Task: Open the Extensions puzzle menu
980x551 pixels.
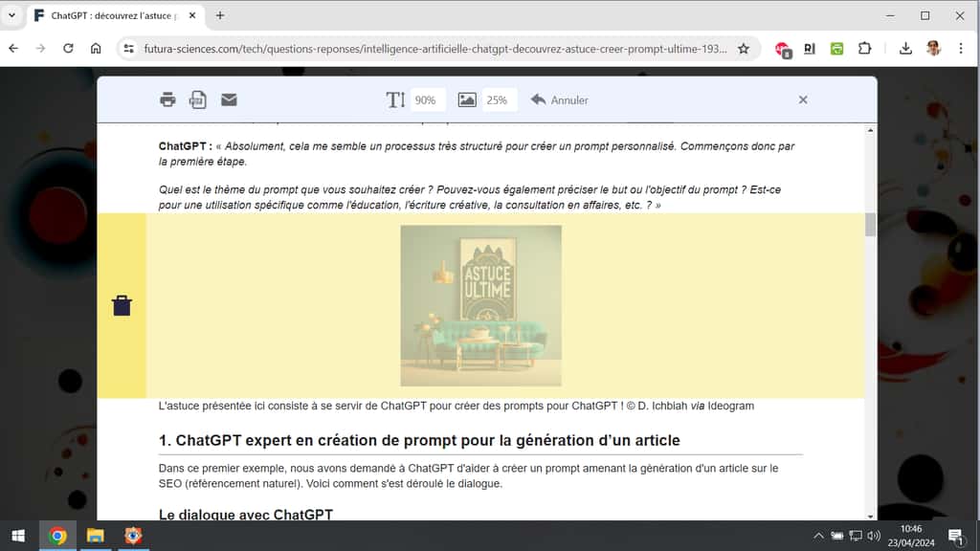Action: coord(864,48)
